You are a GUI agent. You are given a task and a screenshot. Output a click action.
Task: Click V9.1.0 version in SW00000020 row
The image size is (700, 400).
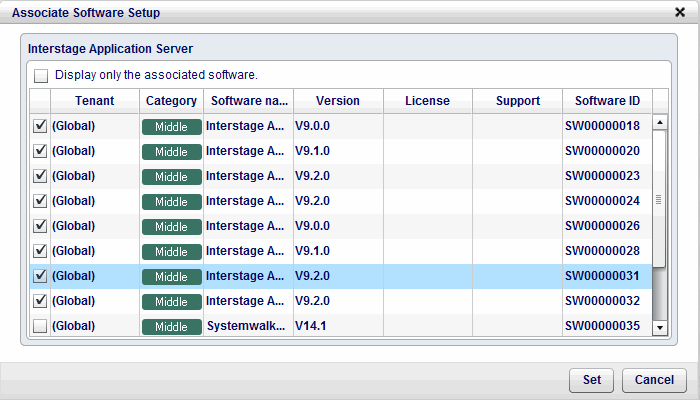point(312,151)
